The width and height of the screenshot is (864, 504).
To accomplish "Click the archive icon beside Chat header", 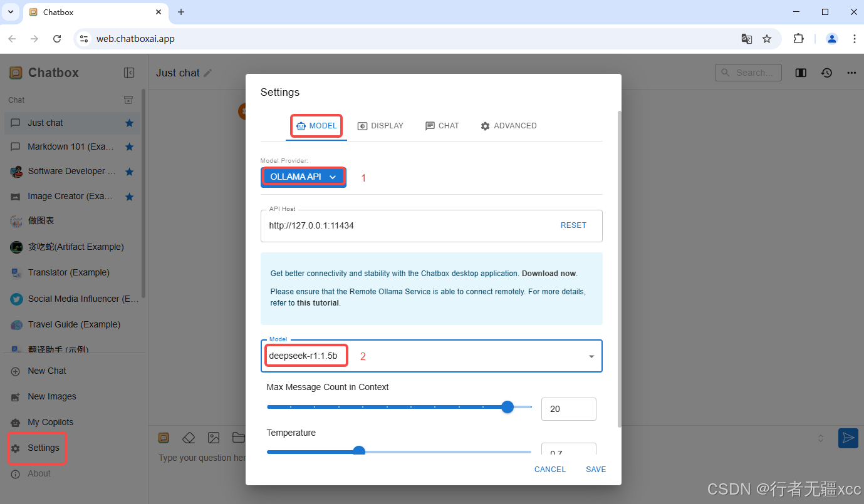I will point(128,100).
